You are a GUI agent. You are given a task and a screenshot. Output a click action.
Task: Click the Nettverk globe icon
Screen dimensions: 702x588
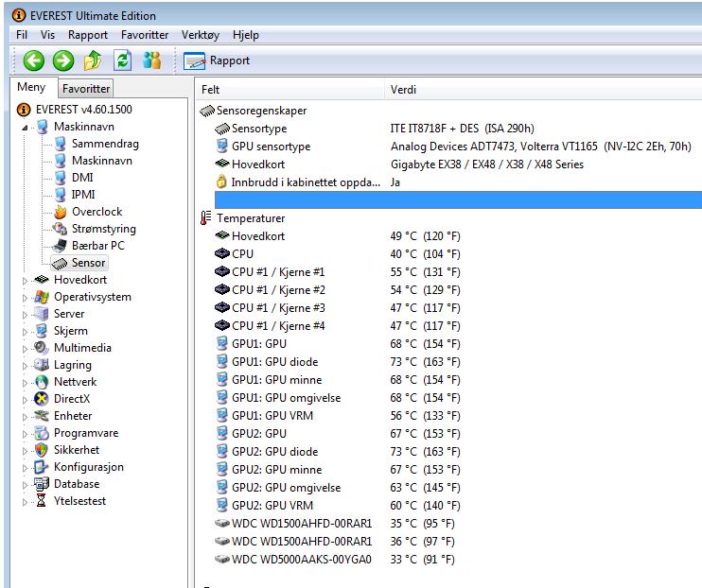42,382
